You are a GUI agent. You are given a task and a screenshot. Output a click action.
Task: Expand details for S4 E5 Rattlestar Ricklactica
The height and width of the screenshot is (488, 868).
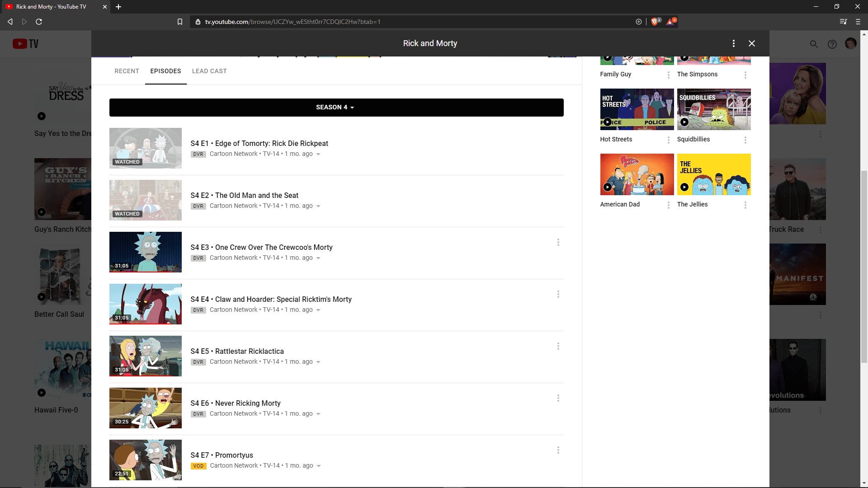click(x=318, y=361)
